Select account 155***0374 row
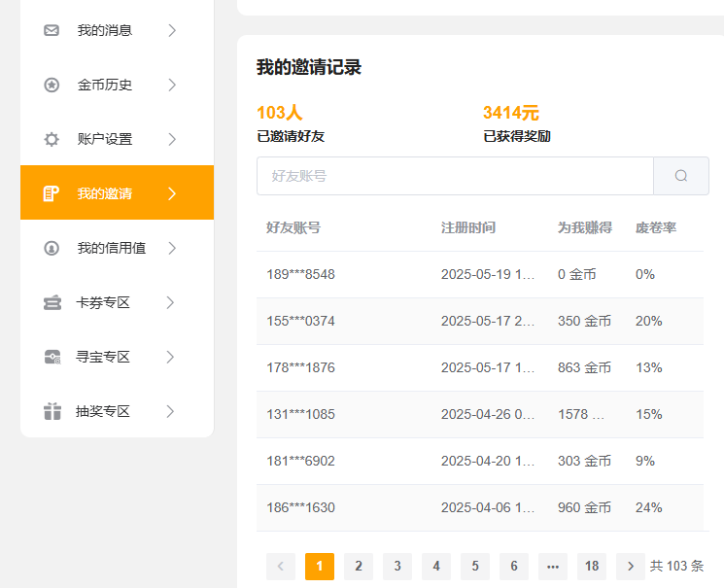This screenshot has height=588, width=724. tap(480, 321)
